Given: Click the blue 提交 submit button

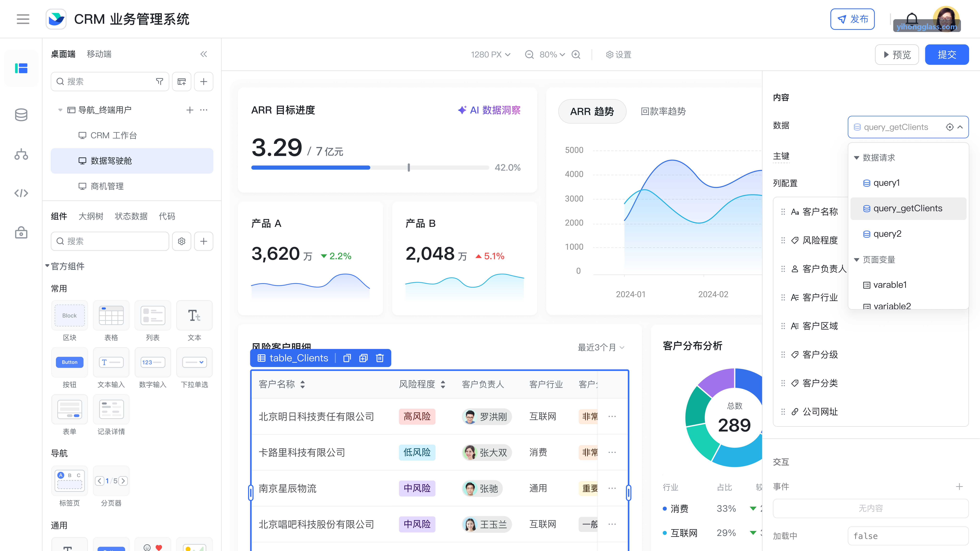Looking at the screenshot, I should (x=946, y=54).
